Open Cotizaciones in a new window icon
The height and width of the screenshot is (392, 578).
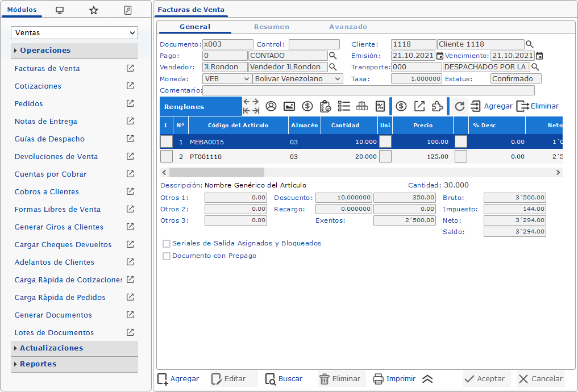tap(130, 86)
